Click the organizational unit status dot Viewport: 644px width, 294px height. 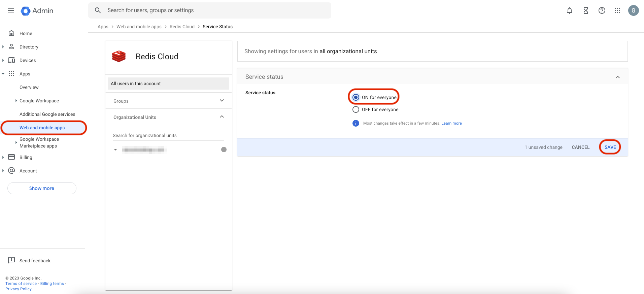(x=224, y=150)
